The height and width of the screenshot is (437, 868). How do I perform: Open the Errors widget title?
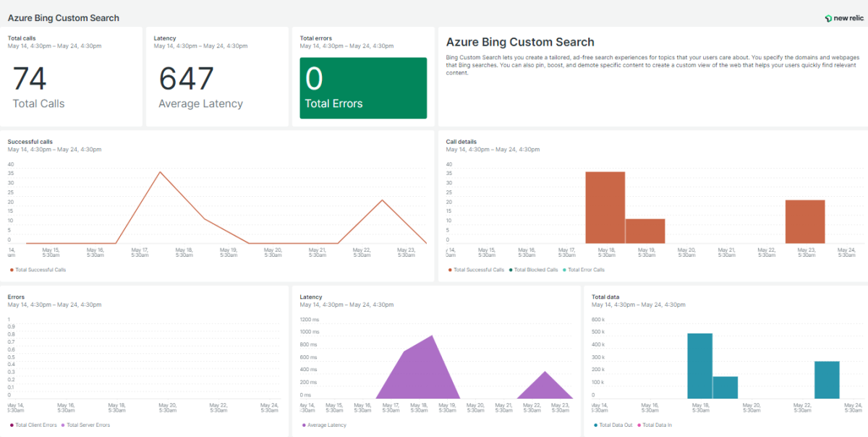pos(16,297)
